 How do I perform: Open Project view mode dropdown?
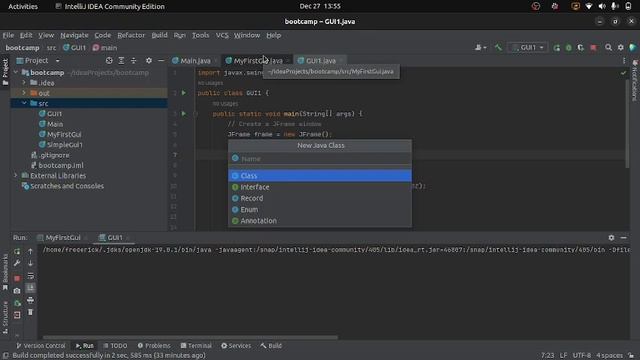pyautogui.click(x=58, y=60)
